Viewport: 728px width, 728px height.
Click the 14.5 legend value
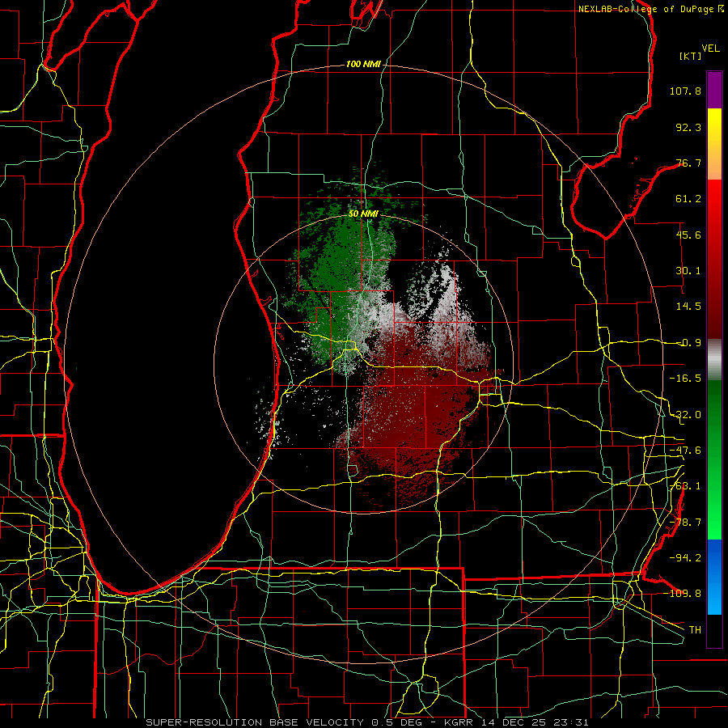tap(688, 307)
